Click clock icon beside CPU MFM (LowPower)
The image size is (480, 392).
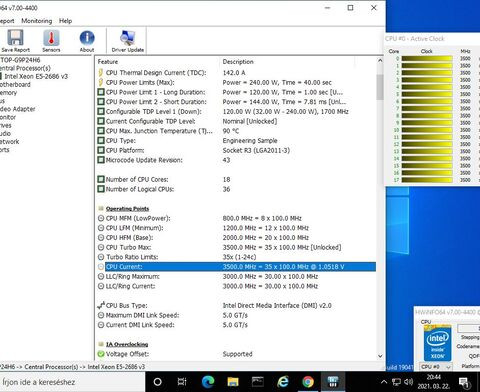pyautogui.click(x=101, y=218)
